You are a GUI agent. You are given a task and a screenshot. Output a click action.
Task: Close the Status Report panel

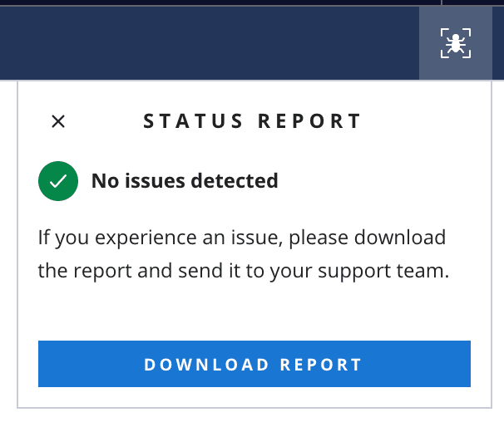[58, 121]
